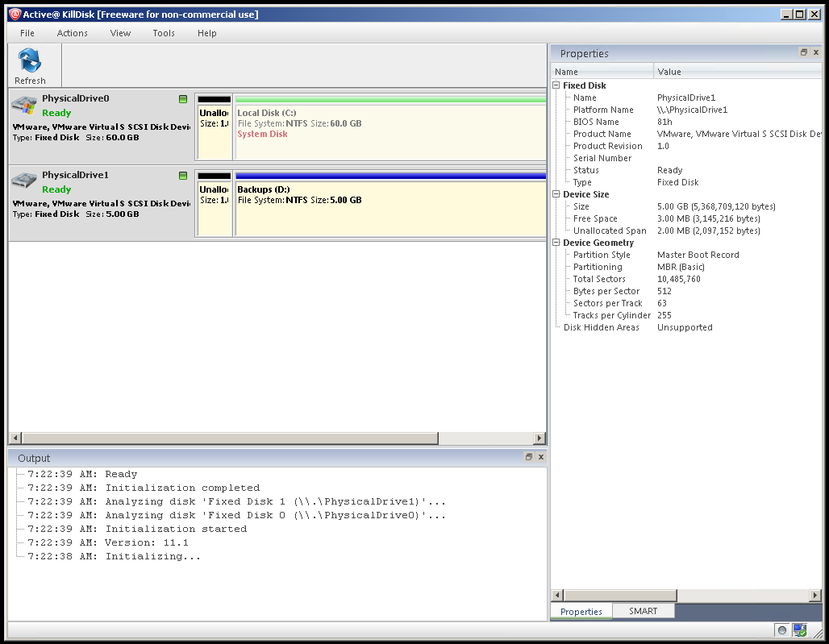This screenshot has height=644, width=829.
Task: Select the Status property row
Action: (687, 171)
